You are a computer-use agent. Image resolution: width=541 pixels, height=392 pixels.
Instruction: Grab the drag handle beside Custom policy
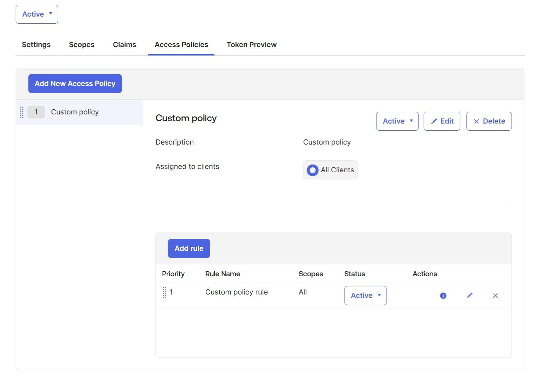22,112
